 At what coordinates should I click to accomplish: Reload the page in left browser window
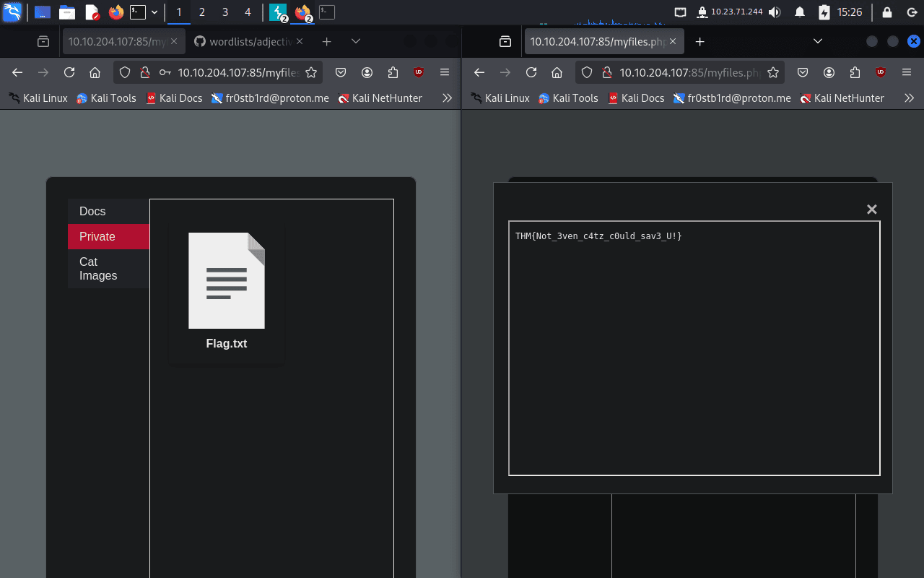[x=69, y=72]
